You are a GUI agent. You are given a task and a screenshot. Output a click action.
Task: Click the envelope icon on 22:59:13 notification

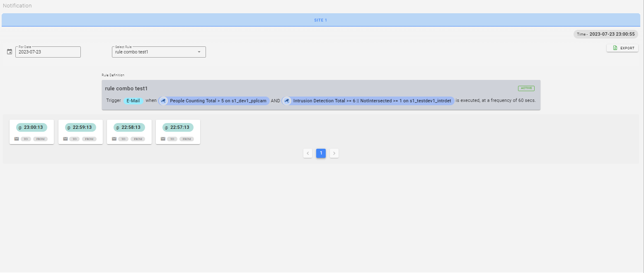coord(65,139)
